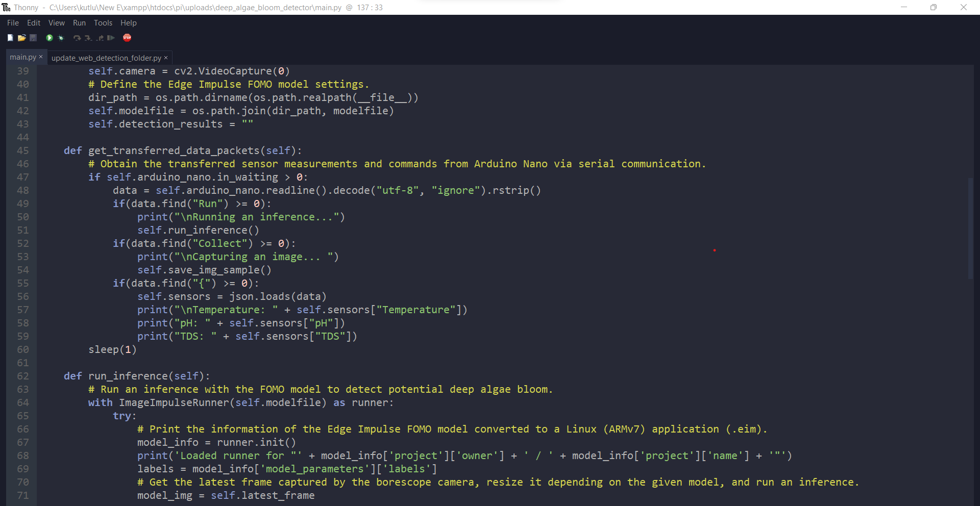The image size is (980, 506).
Task: Click the Thonny logo in the title bar
Action: [x=6, y=7]
